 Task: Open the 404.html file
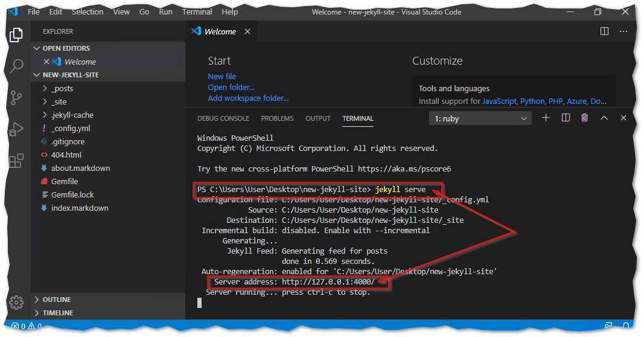point(108,155)
